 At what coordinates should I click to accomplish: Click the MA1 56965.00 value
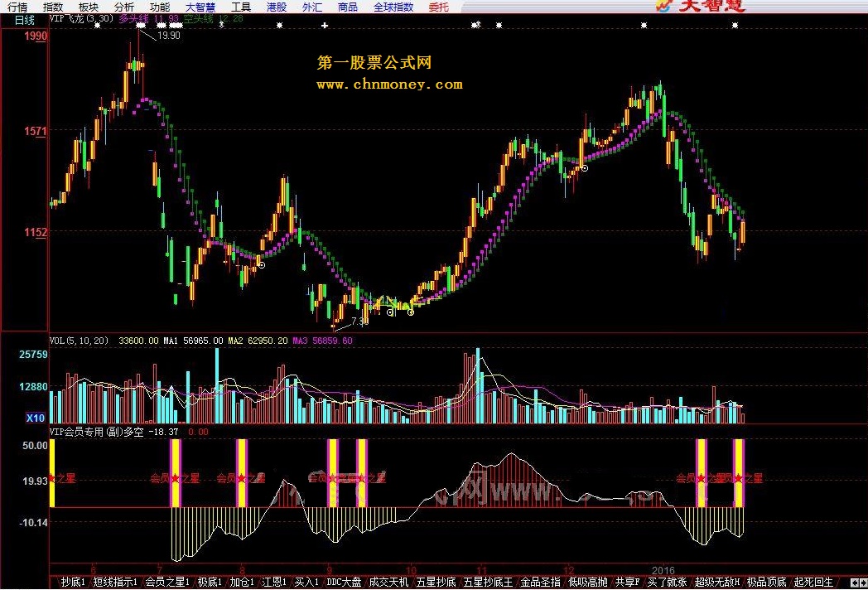point(193,341)
